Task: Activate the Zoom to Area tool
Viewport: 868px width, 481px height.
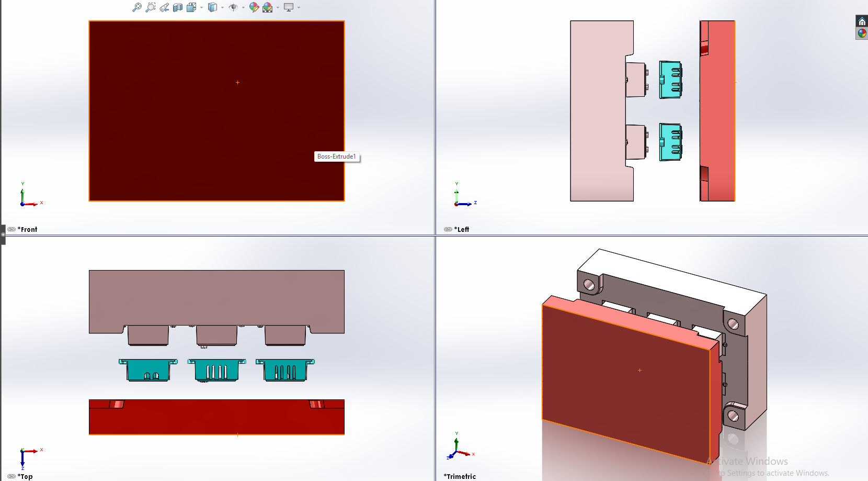Action: 151,7
